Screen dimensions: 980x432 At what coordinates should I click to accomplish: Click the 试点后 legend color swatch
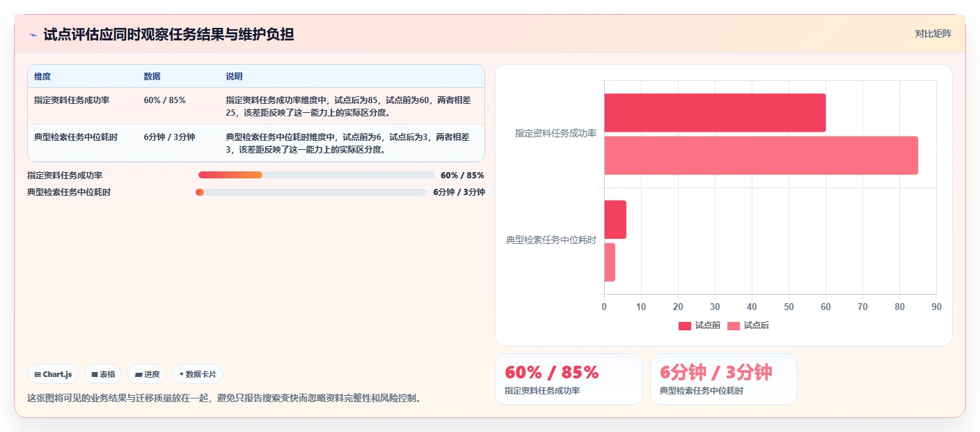point(734,325)
